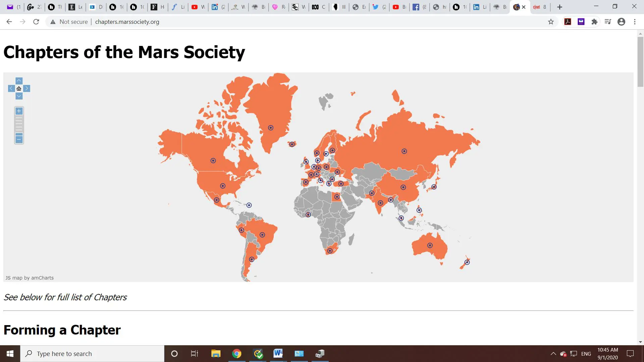
Task: Click the Australia chapter map marker
Action: pyautogui.click(x=430, y=245)
